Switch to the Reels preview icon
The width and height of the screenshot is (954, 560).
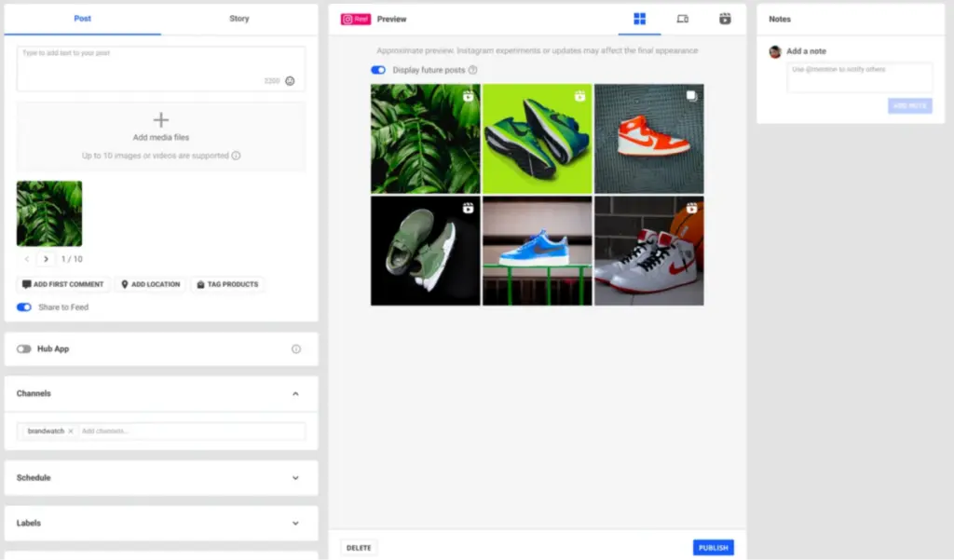[x=725, y=19]
